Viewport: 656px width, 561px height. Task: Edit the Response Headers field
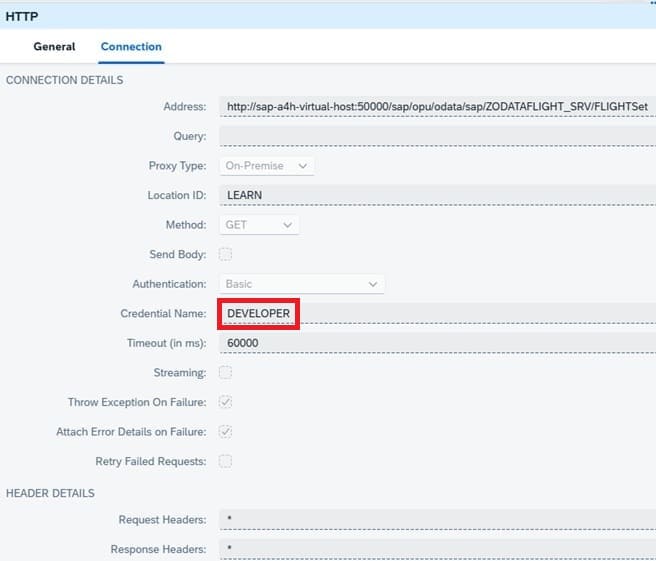(436, 549)
